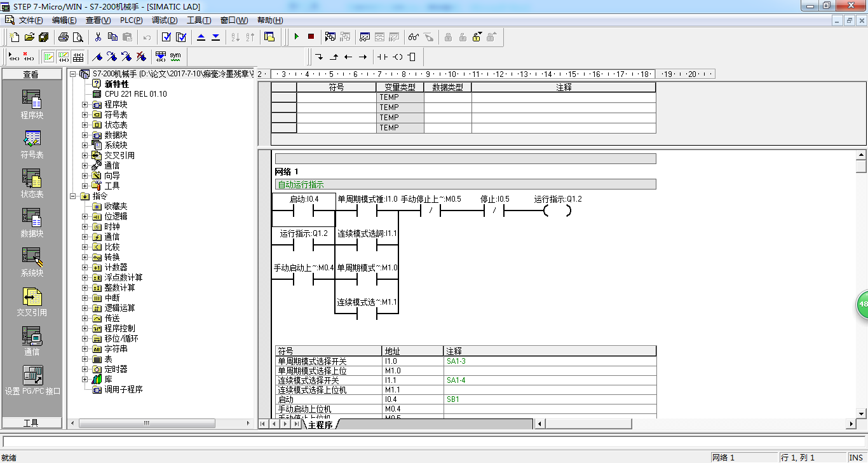
Task: Put PLC in RUN with the green play icon
Action: pyautogui.click(x=296, y=37)
